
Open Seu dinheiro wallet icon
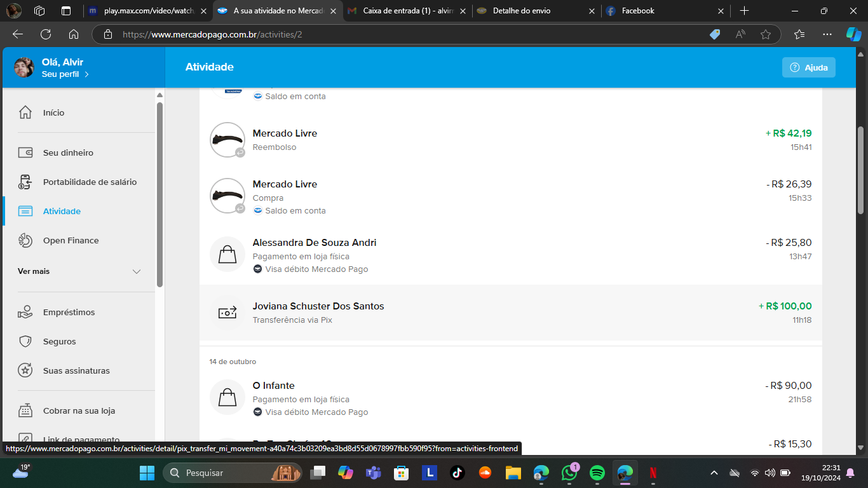(25, 152)
